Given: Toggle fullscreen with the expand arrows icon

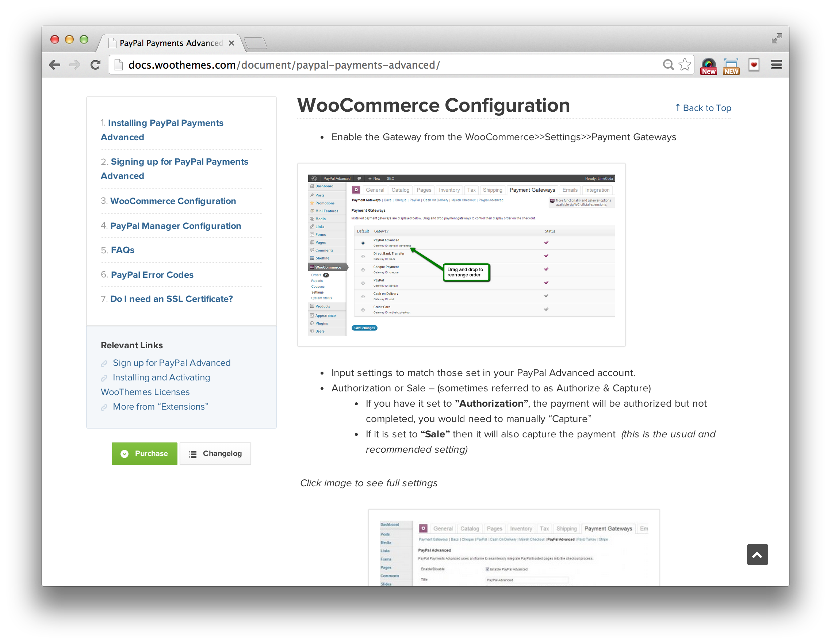Looking at the screenshot, I should pos(777,38).
